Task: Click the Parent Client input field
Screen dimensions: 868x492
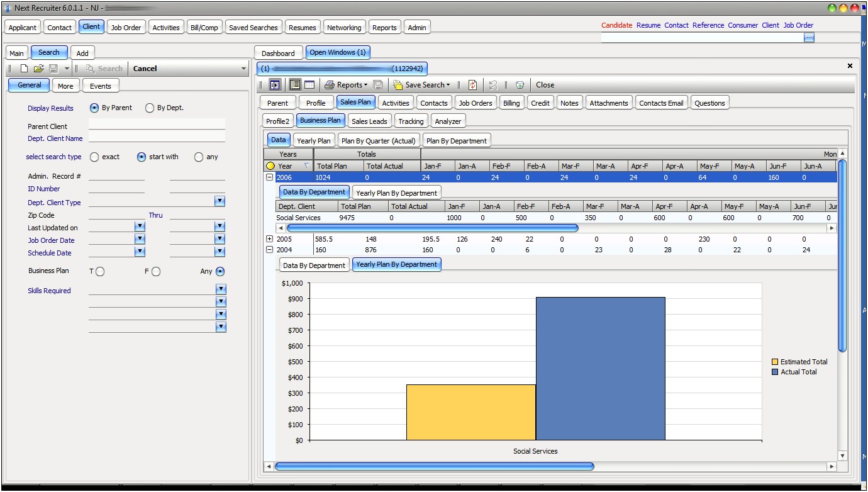Action: tap(157, 125)
